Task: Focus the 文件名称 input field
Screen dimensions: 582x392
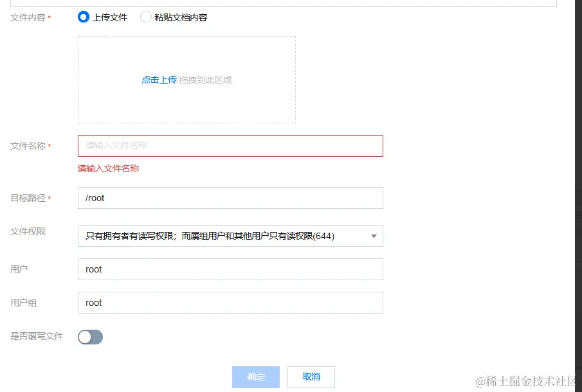Action: coord(230,146)
